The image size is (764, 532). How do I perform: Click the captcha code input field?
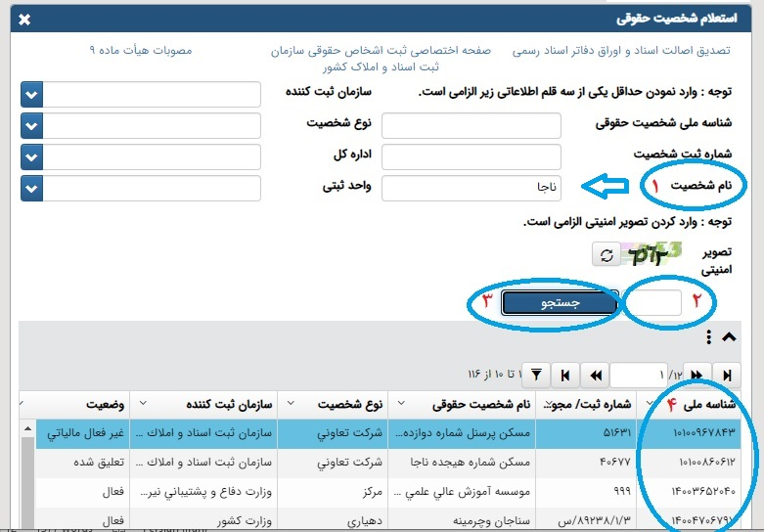click(652, 303)
